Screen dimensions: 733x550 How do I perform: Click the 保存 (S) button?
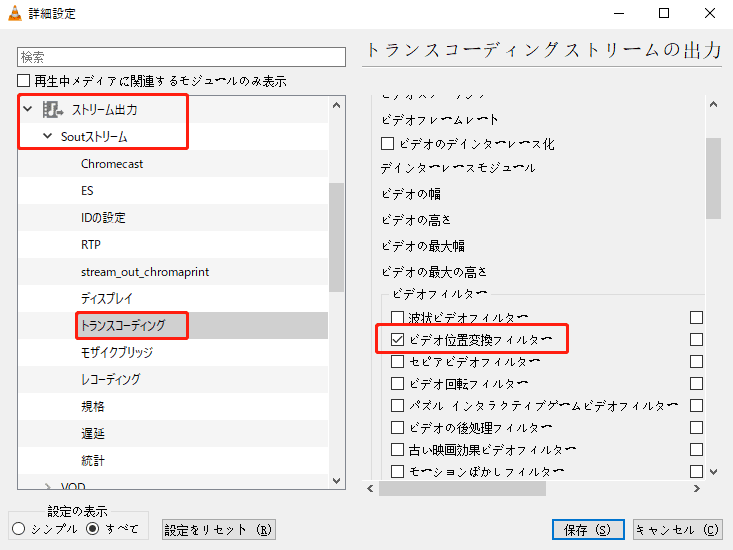pos(588,530)
